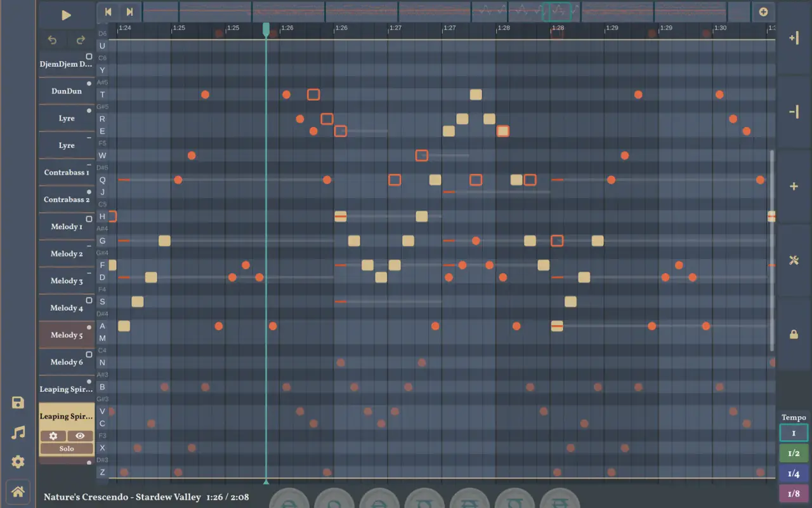
Task: Select the Contrabass 1 layer
Action: 67,173
